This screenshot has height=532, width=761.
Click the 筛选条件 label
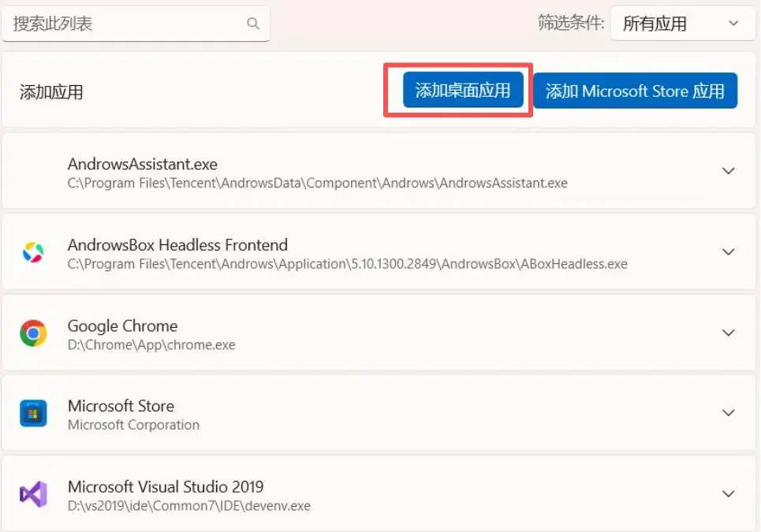click(571, 22)
